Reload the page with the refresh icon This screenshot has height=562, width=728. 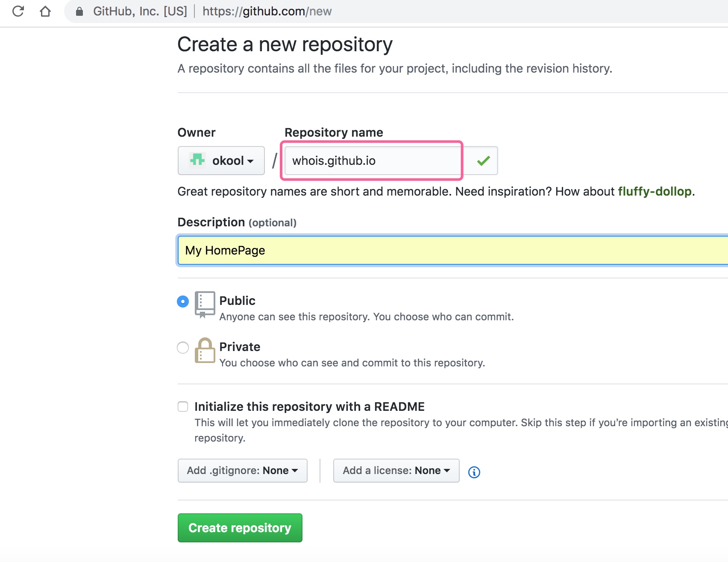click(x=18, y=11)
